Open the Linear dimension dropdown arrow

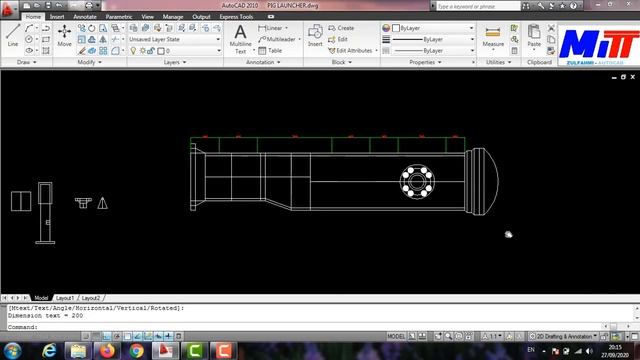coord(287,28)
